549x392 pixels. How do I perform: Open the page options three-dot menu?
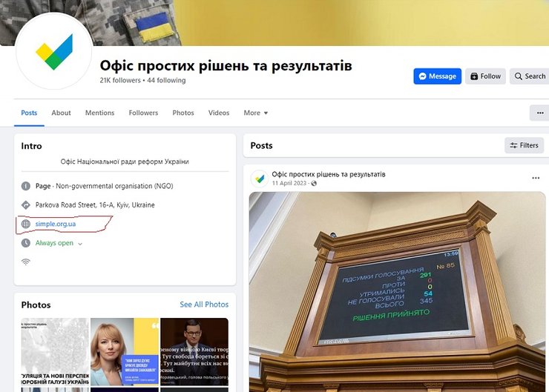tap(539, 113)
